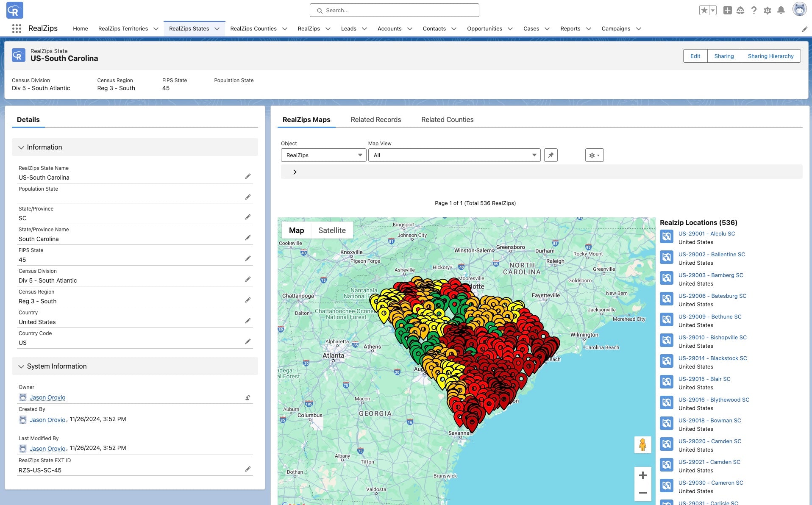Viewport: 812px width, 505px height.
Task: Open the Global Actions plus icon
Action: [727, 10]
